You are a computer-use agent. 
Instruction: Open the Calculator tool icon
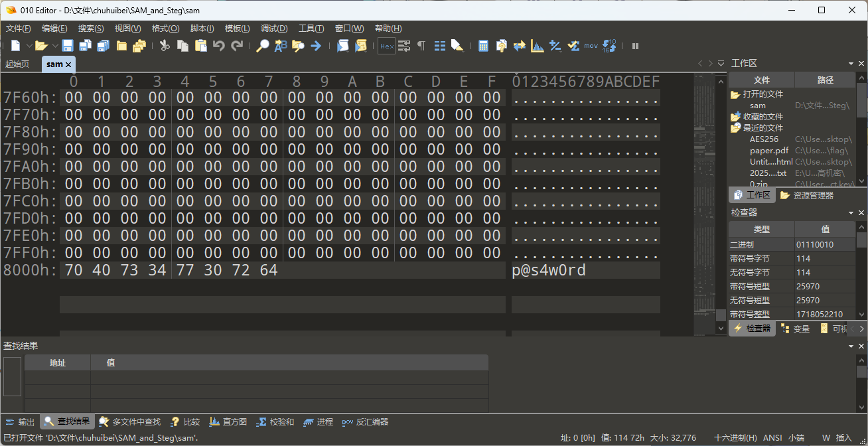[x=484, y=46]
